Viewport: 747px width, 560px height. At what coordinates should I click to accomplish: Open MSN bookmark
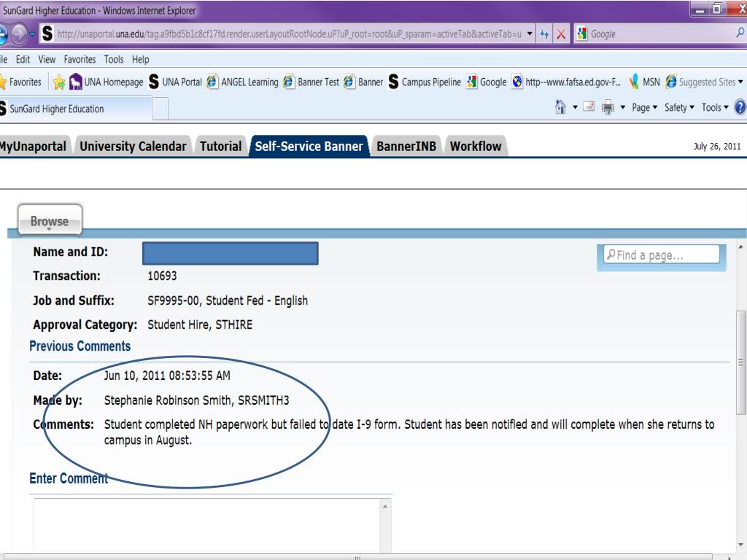(x=644, y=82)
